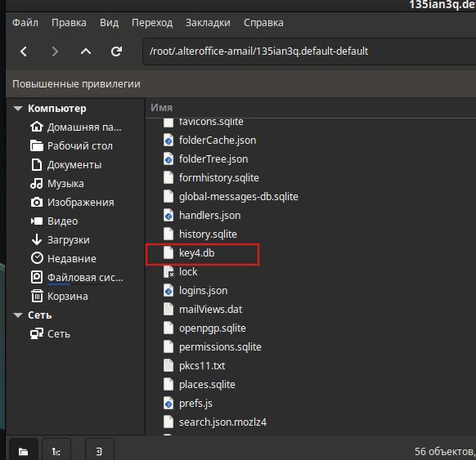The height and width of the screenshot is (460, 476).
Task: Reload the current folder view
Action: [117, 51]
